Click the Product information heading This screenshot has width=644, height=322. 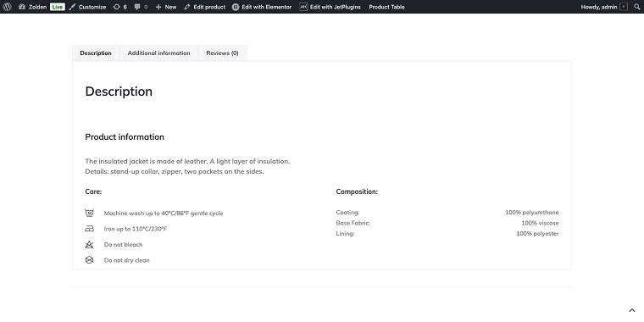tap(125, 136)
